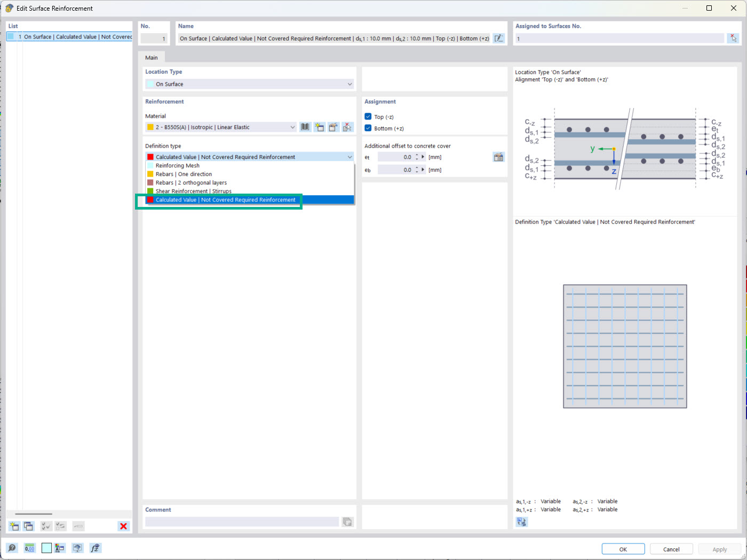Screen dimensions: 747x560
Task: Click the et offset value field
Action: tap(395, 157)
